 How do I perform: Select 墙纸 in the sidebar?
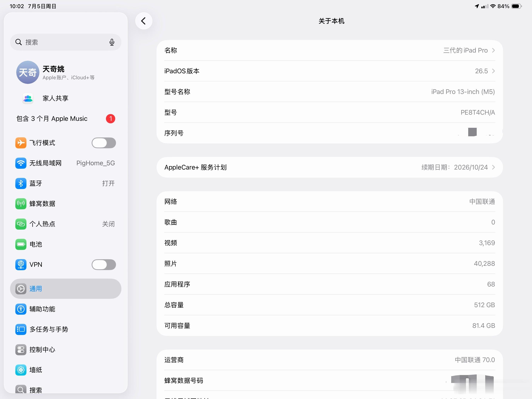pyautogui.click(x=66, y=370)
